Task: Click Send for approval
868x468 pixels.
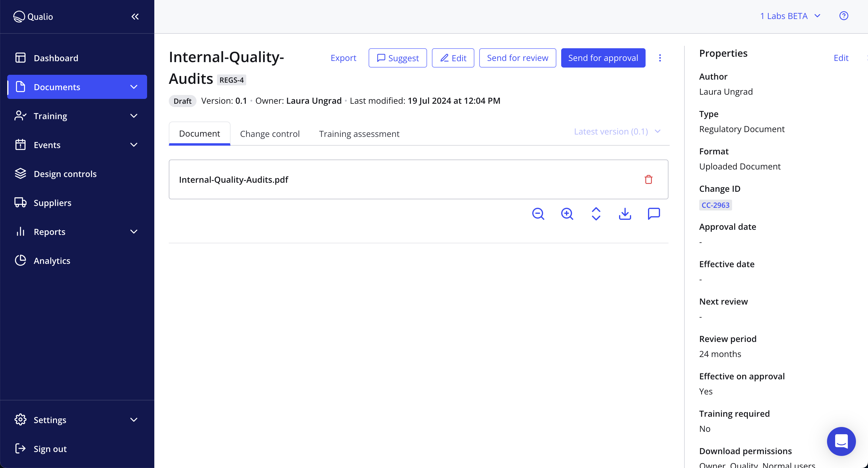Action: tap(603, 58)
